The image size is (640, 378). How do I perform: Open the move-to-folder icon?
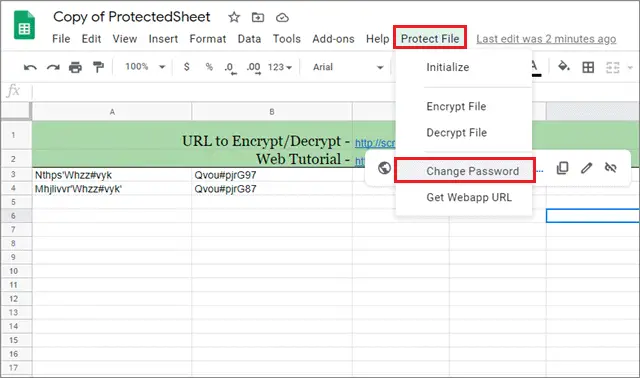(258, 17)
